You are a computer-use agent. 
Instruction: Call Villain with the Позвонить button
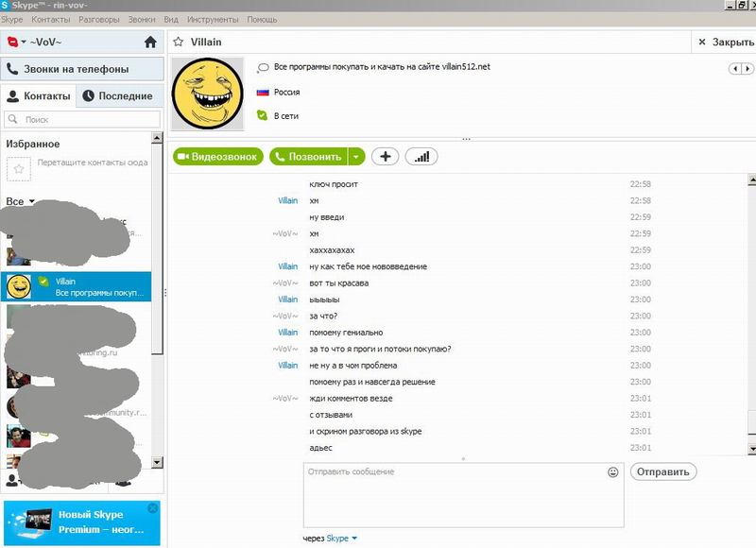(x=308, y=157)
